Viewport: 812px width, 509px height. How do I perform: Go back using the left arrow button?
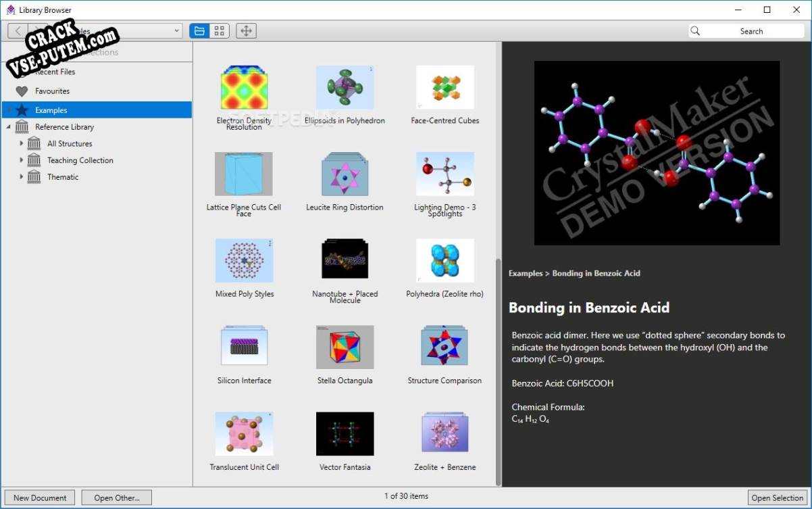pos(18,30)
